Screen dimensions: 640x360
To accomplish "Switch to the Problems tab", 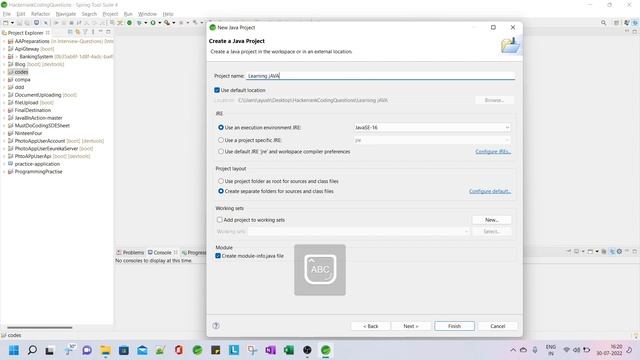I will 130,252.
